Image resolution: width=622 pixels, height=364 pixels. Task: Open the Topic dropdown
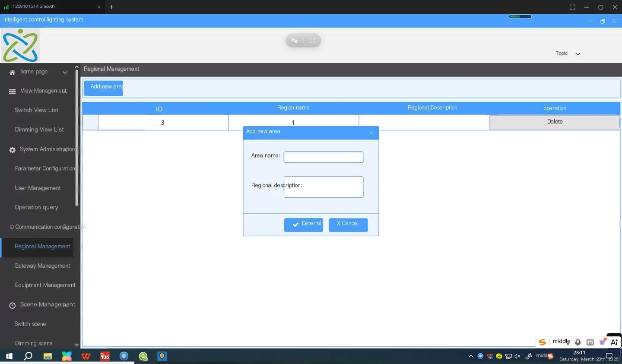click(568, 54)
